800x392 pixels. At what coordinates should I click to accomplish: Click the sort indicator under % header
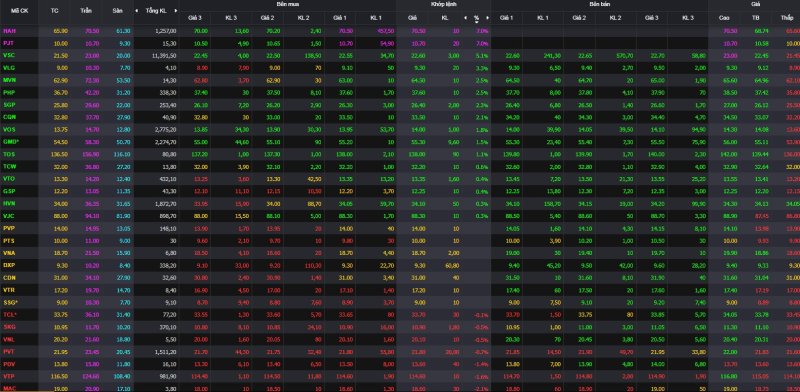click(477, 22)
